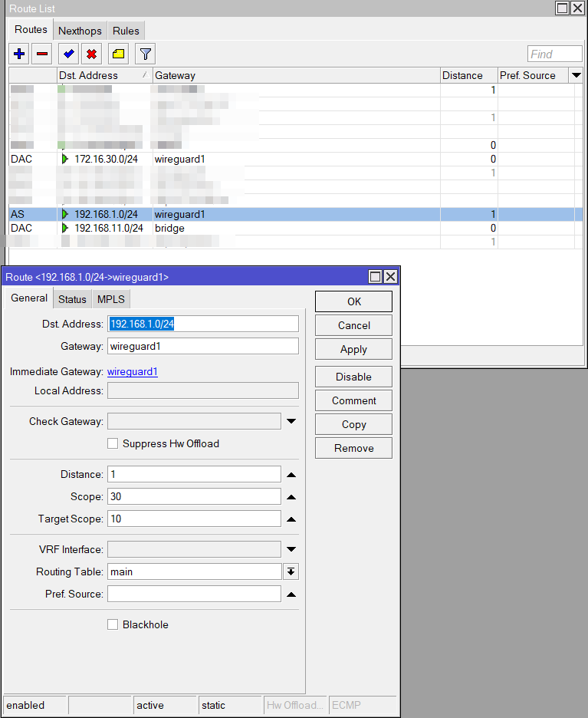Viewport: 588px width, 718px height.
Task: Expand the VRF Interface dropdown arrow
Action: [291, 549]
